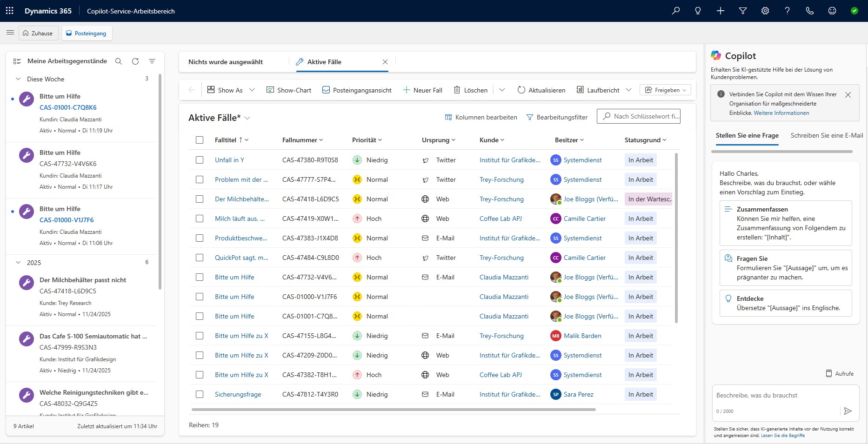The height and width of the screenshot is (444, 868).
Task: Open the Priorität column dropdown
Action: click(x=367, y=140)
